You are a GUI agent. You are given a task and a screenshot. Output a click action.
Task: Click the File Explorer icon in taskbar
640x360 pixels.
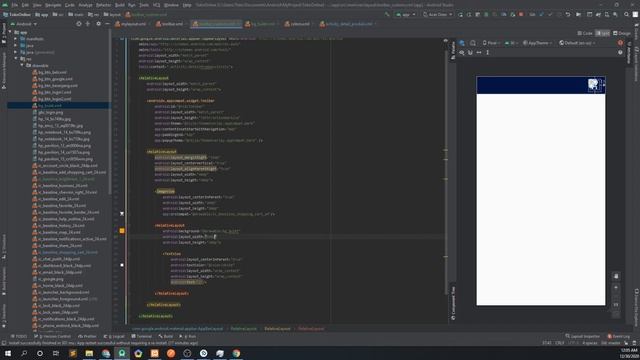click(89, 353)
